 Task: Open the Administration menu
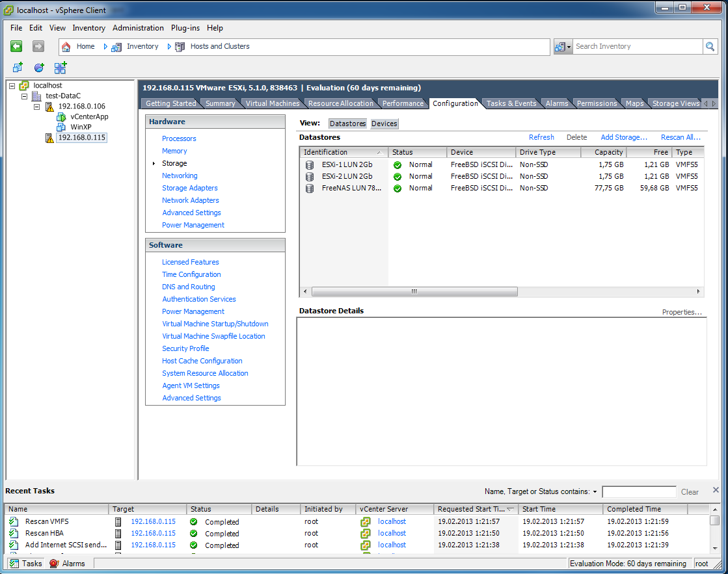(x=138, y=28)
